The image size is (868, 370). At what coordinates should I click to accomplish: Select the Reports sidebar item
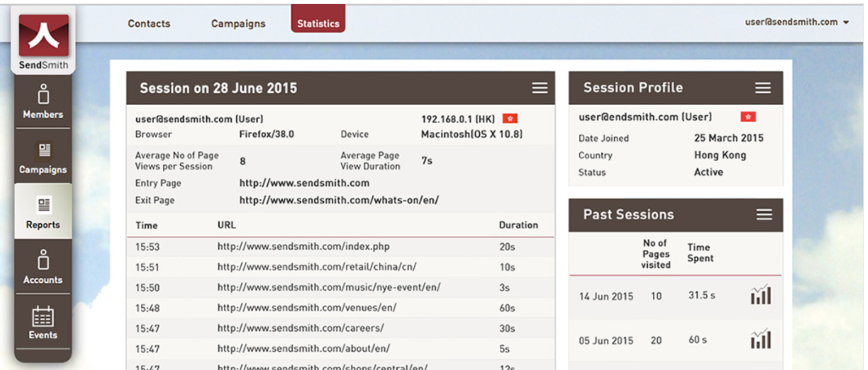43,212
